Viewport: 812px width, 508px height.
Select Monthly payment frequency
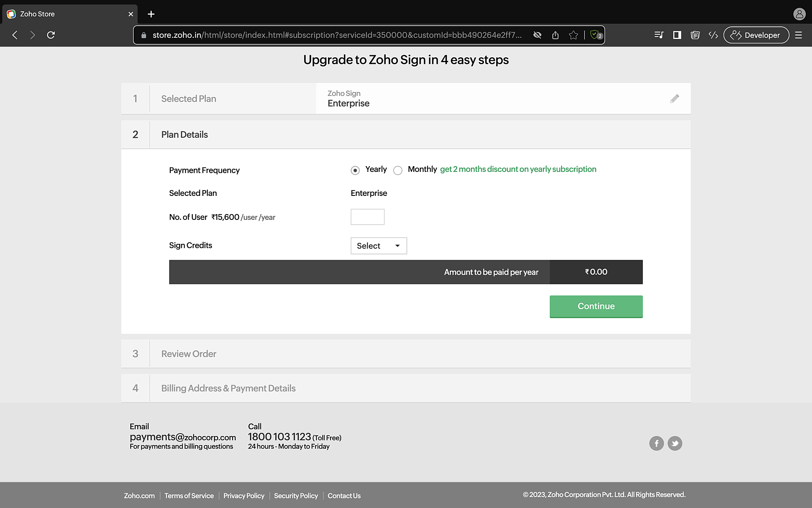398,170
